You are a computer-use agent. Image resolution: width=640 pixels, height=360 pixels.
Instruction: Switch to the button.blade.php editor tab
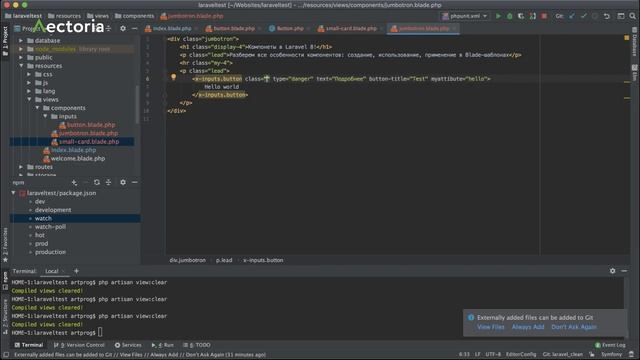tap(234, 28)
